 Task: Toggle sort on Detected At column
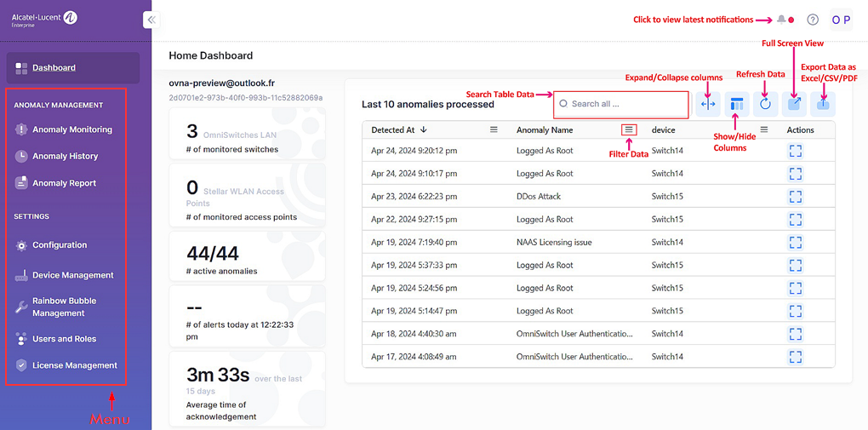pyautogui.click(x=424, y=130)
